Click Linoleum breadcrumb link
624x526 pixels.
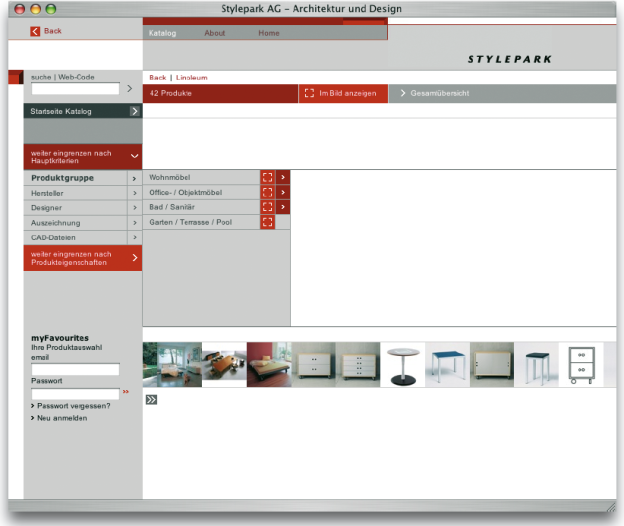tap(191, 78)
